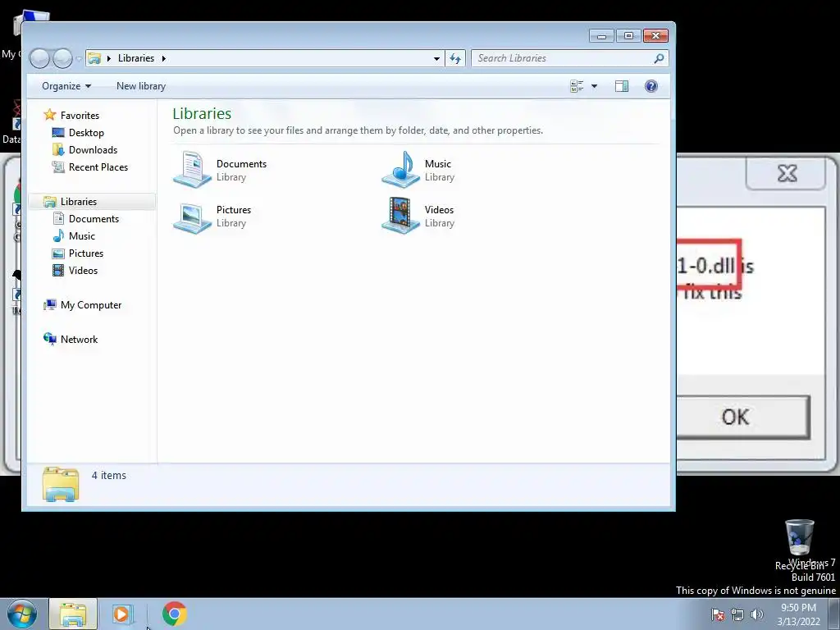Select Network in navigation pane
The height and width of the screenshot is (630, 840).
(x=79, y=339)
